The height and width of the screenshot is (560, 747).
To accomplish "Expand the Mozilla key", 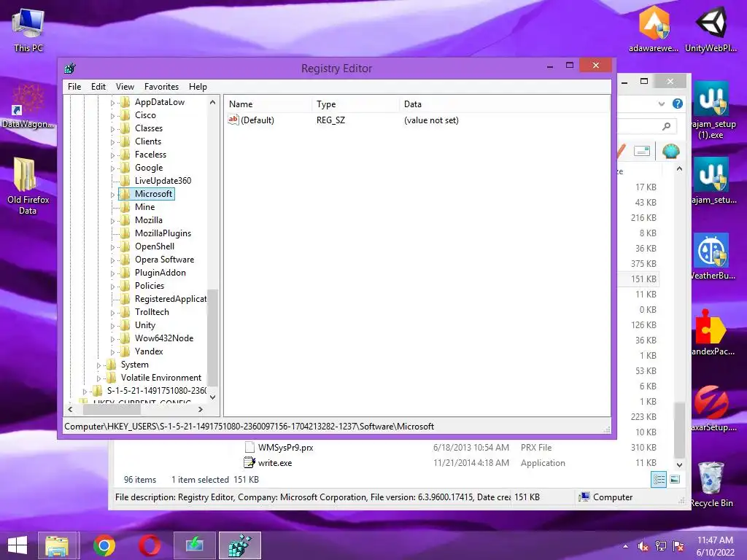I will pos(112,221).
